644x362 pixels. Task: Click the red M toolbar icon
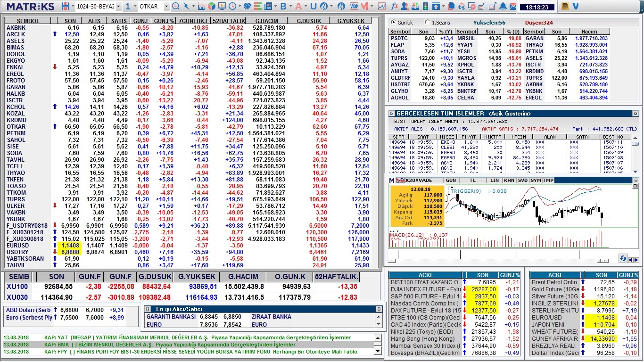tap(364, 6)
